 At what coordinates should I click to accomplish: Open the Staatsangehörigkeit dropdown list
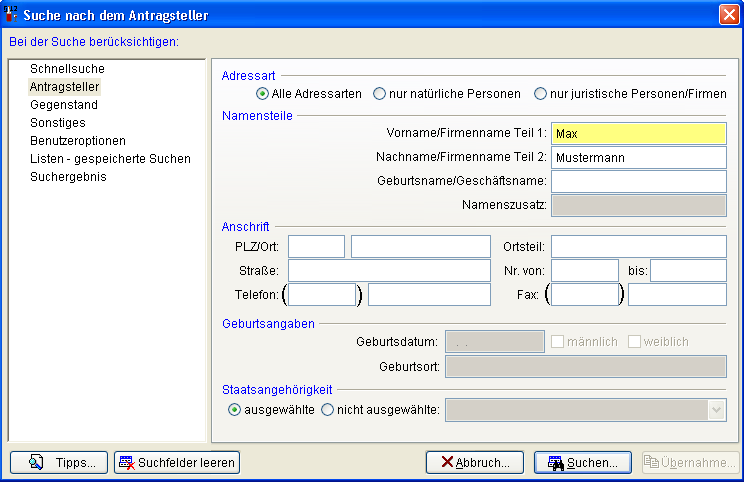click(x=715, y=409)
